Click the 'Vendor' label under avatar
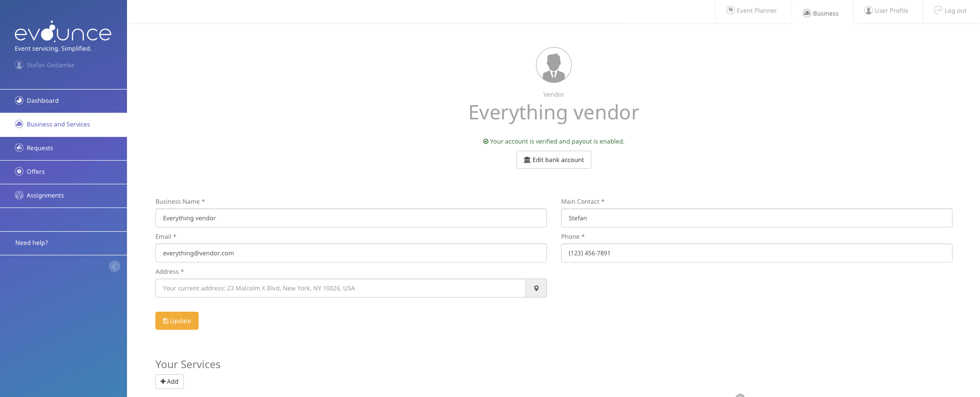 tap(554, 94)
